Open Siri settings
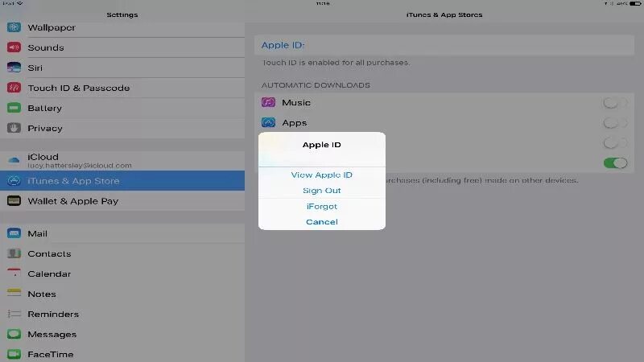The image size is (644, 362). pyautogui.click(x=122, y=68)
